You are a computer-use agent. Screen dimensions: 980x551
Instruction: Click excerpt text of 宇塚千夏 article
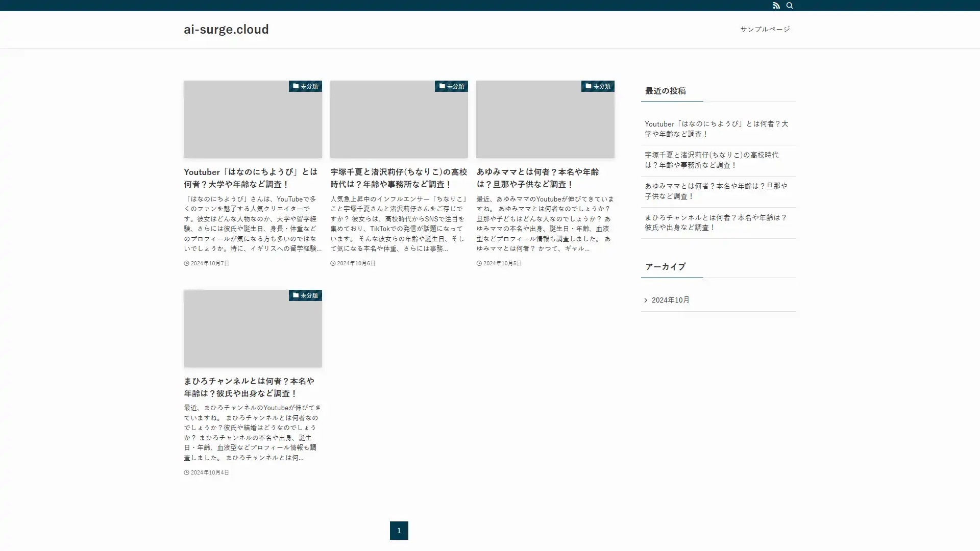[399, 223]
